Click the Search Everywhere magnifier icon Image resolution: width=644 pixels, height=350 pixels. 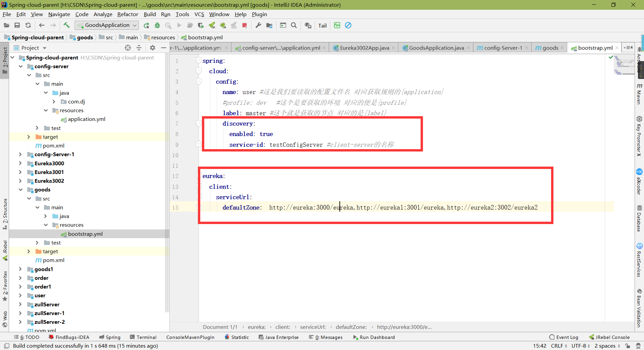pos(294,25)
